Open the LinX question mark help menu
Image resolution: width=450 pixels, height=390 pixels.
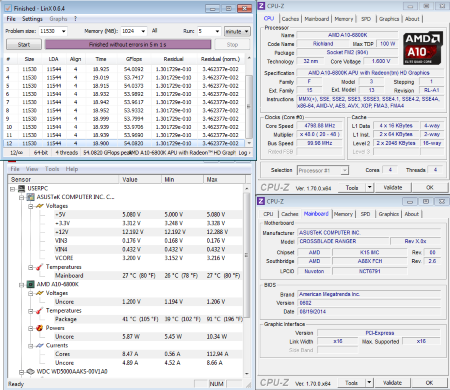[75, 19]
